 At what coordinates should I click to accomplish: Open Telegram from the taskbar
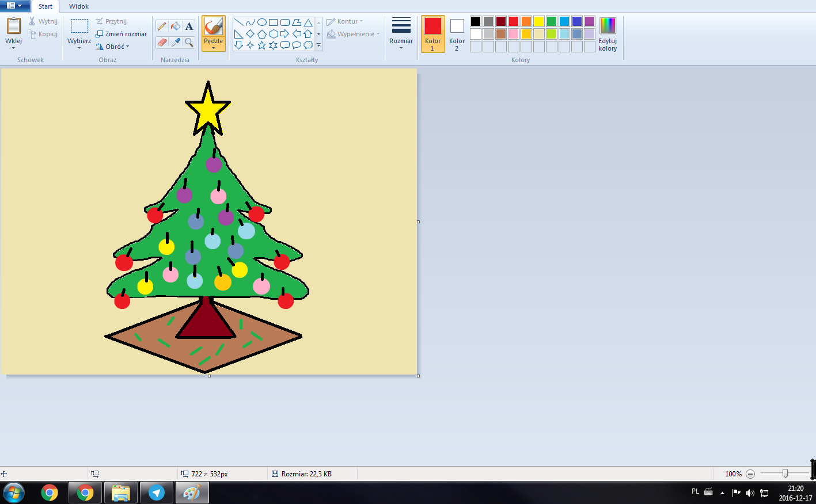(157, 493)
